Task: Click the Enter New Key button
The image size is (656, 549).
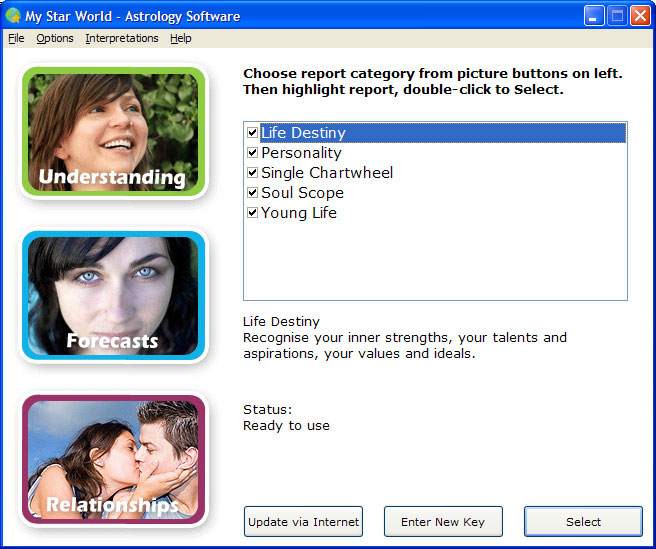Action: [443, 522]
